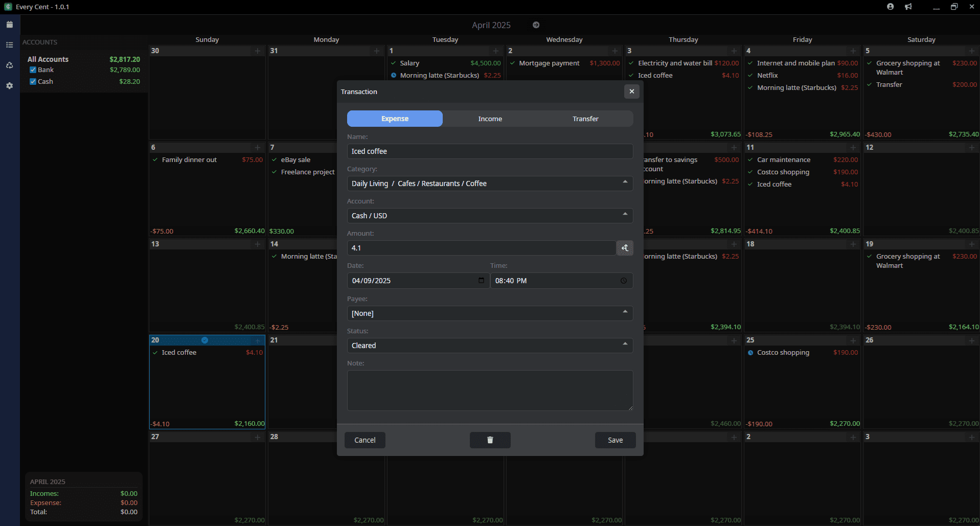
Task: Open the recurring (recycle arrows) sidebar icon
Action: click(x=9, y=65)
